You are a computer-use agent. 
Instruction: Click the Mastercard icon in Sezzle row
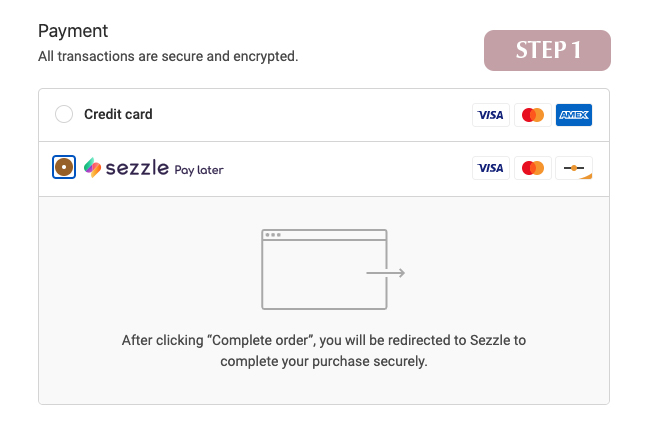pyautogui.click(x=533, y=168)
